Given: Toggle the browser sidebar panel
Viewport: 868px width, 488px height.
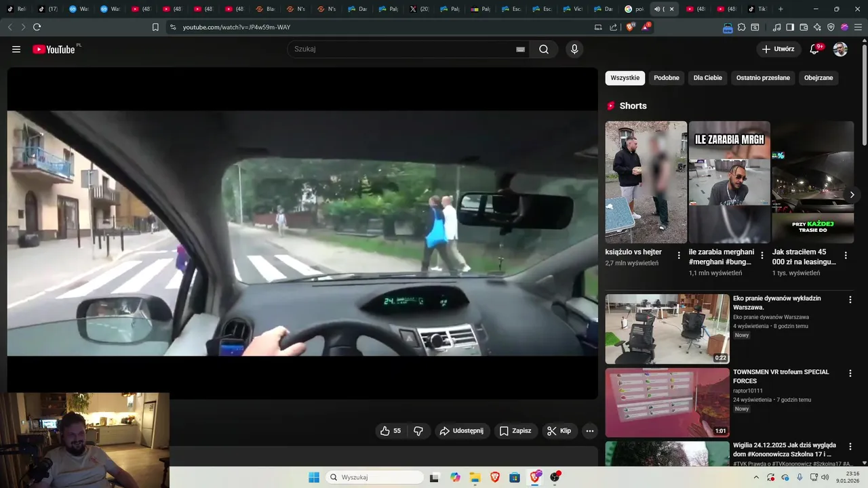Looking at the screenshot, I should pos(790,27).
